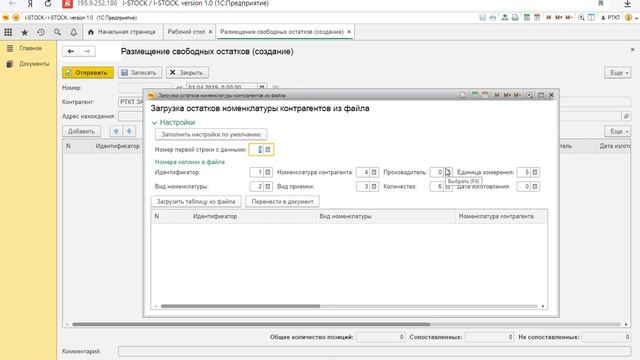This screenshot has width=640, height=360.
Task: Open picker next to Вид приемки number
Action: coord(374,187)
